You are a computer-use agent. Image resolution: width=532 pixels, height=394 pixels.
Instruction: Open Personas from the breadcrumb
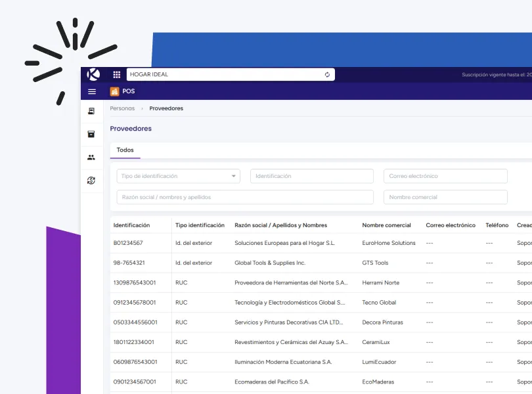[x=122, y=108]
